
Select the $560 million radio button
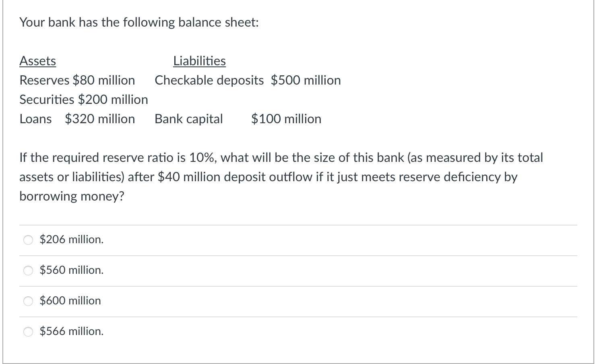(x=28, y=270)
